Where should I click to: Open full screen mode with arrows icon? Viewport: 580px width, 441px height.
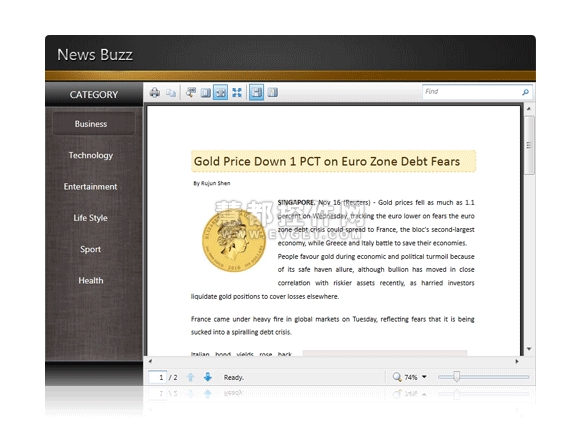[x=237, y=92]
